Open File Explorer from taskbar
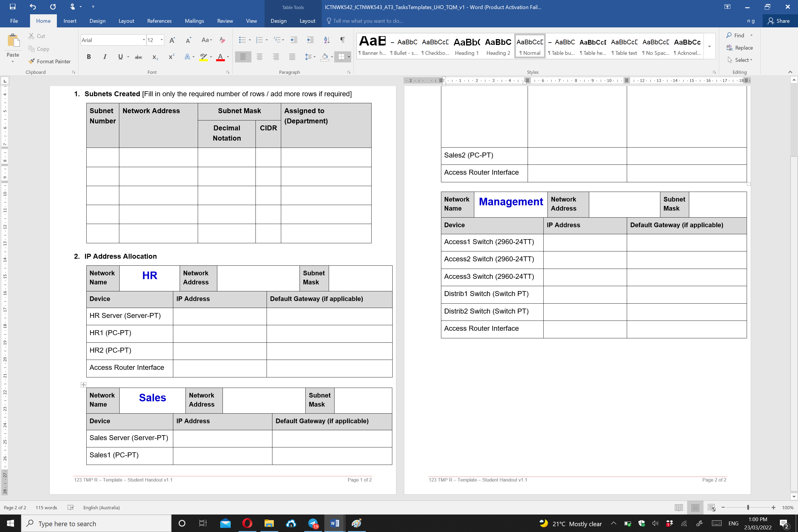 coord(269,523)
